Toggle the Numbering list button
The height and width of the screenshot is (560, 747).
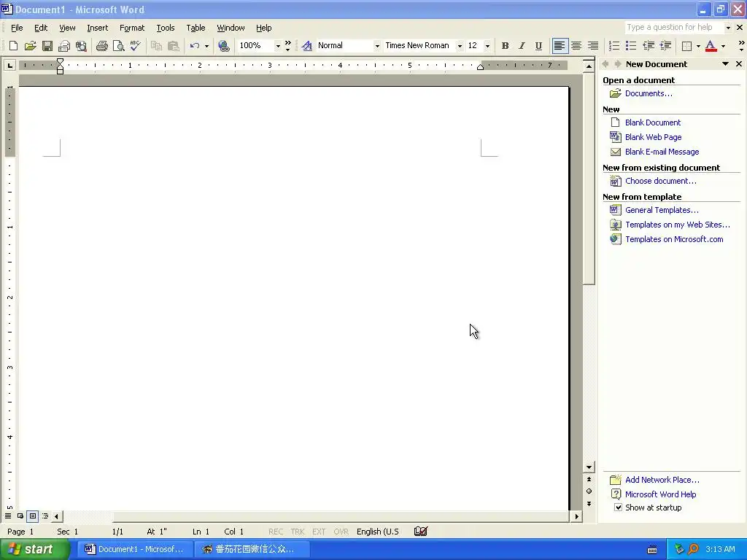pyautogui.click(x=614, y=46)
